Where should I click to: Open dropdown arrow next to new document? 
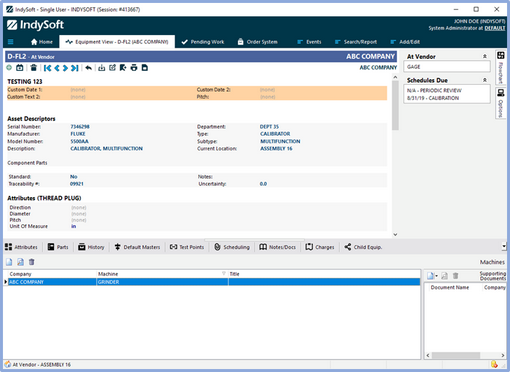[436, 276]
